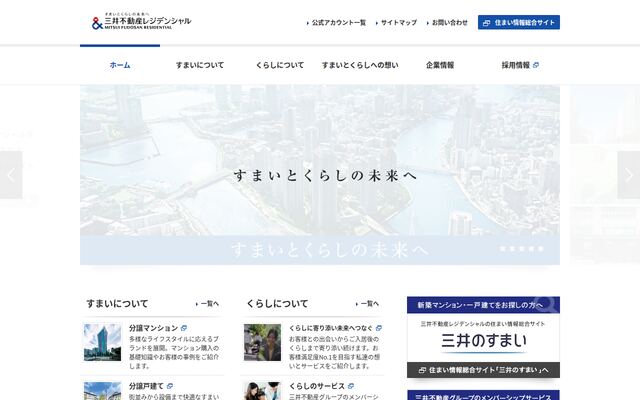Show the next hero slide arrow
This screenshot has width=640, height=400.
pos(629,175)
